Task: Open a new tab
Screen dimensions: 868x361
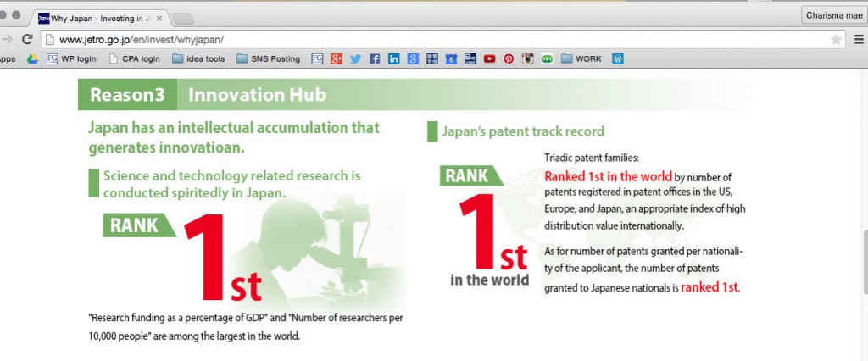Action: coord(183,19)
